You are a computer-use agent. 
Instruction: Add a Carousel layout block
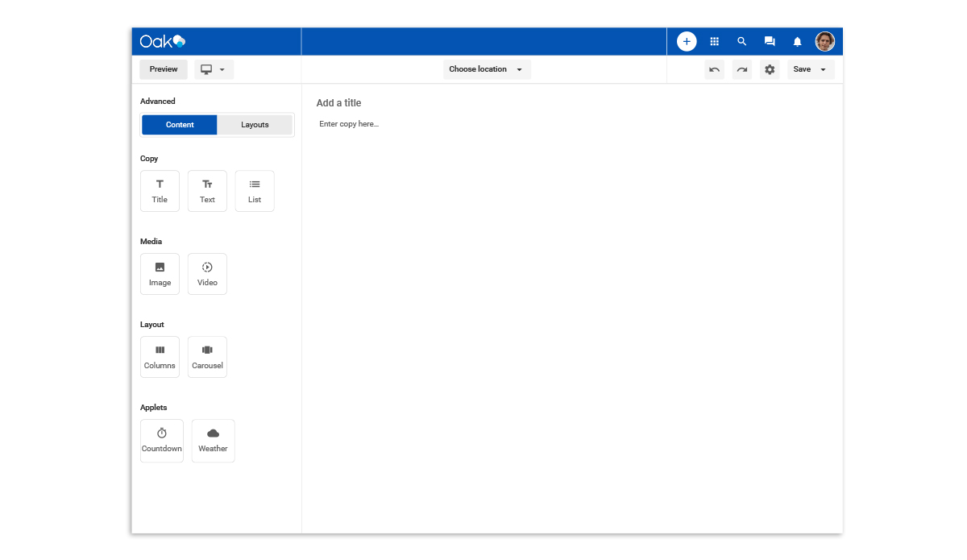(207, 357)
